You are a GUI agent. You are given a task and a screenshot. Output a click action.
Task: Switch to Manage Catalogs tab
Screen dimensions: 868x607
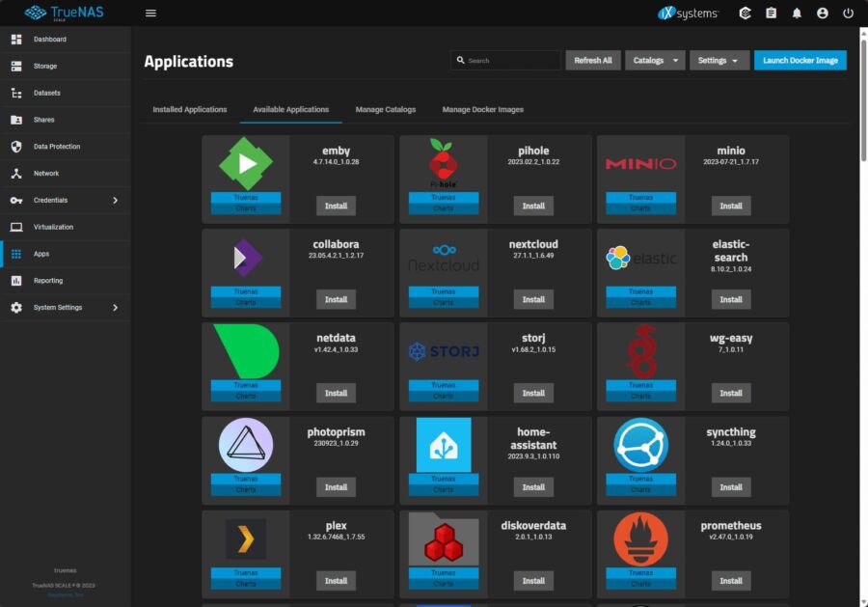click(385, 110)
